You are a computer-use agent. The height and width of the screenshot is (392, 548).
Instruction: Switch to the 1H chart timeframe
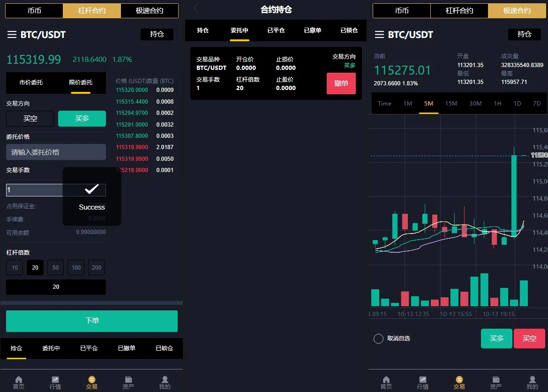click(497, 104)
